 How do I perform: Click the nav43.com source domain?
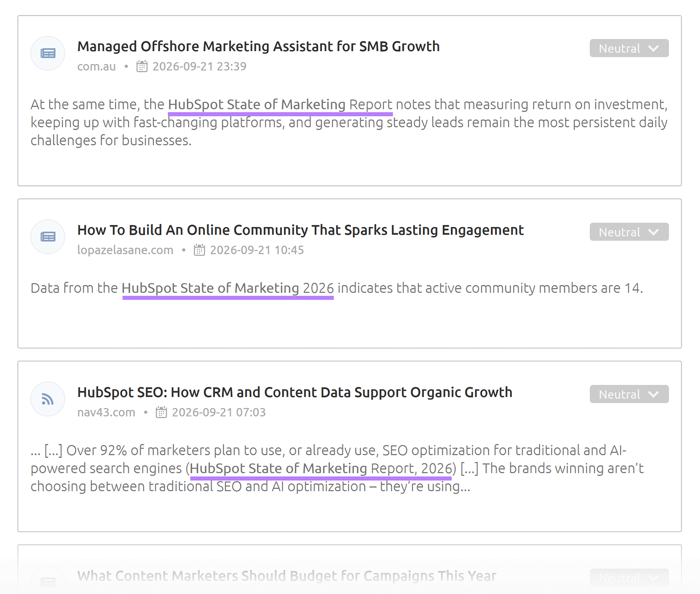106,412
